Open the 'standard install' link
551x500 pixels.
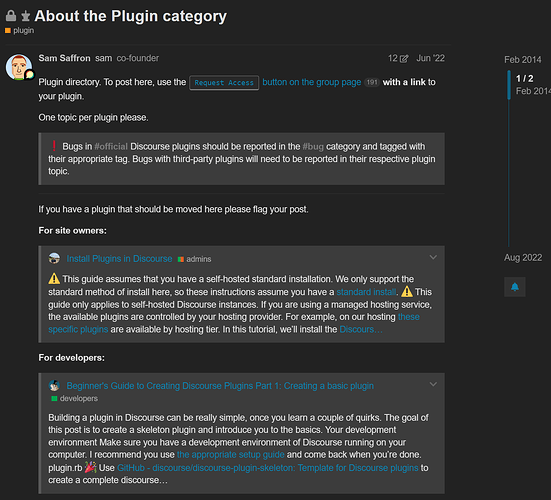[x=366, y=292]
